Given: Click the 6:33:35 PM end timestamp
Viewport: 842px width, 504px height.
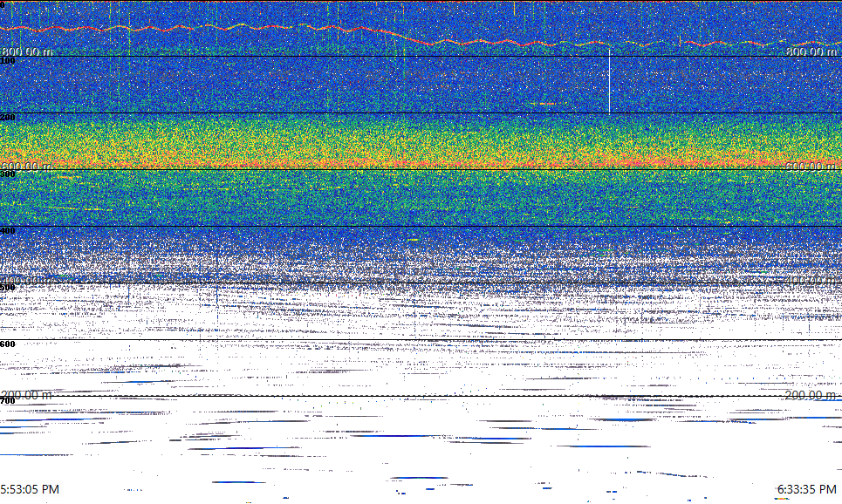Looking at the screenshot, I should [807, 489].
